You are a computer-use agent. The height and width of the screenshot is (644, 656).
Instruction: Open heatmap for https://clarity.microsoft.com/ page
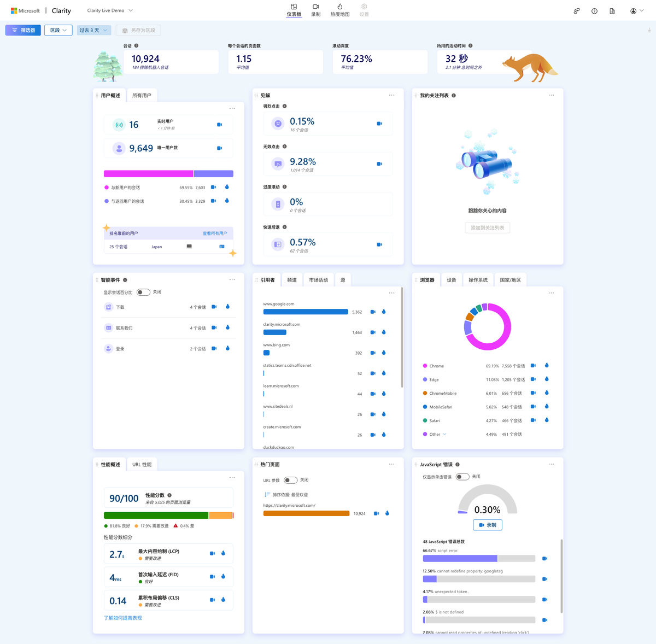pos(387,513)
